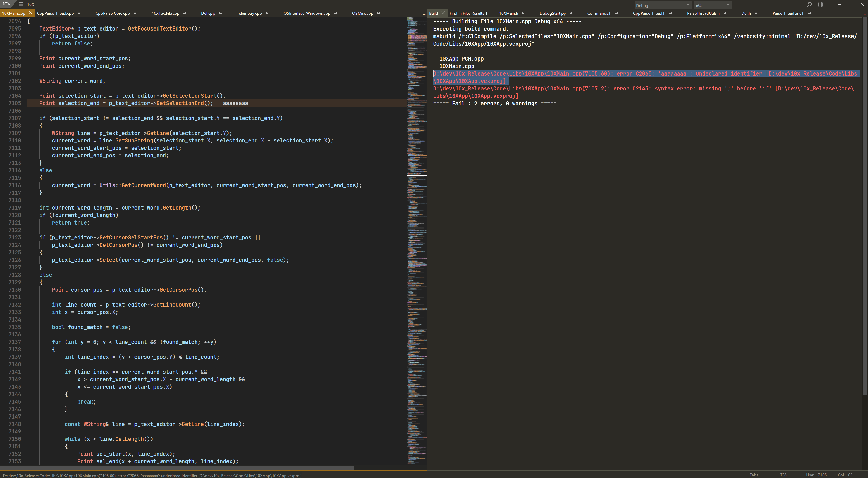Open the 10X logo menu

point(7,4)
